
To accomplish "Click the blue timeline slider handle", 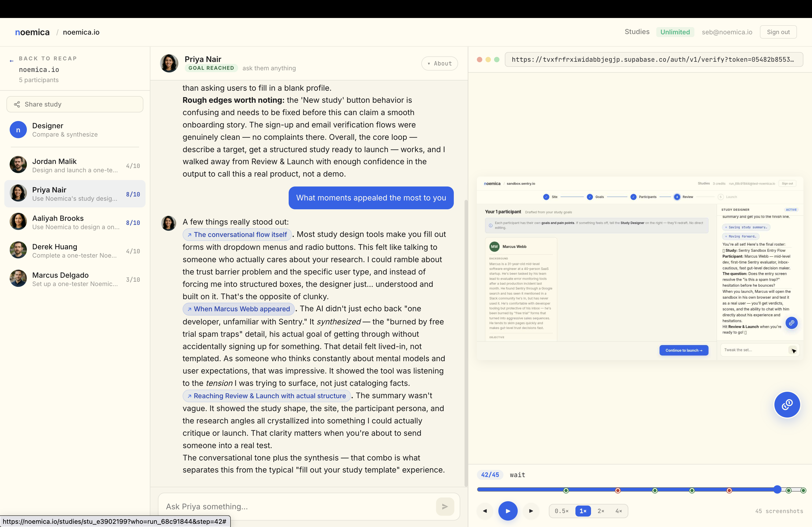I will pyautogui.click(x=777, y=489).
